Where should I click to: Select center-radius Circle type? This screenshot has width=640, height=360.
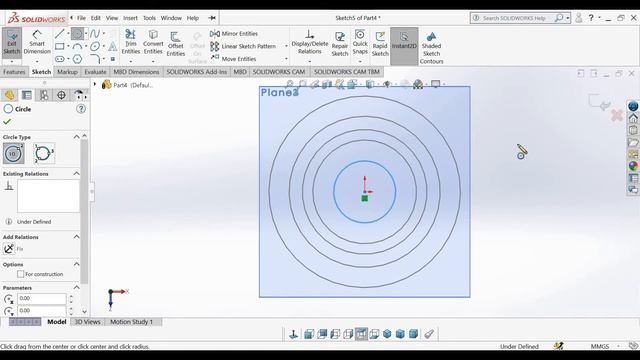coord(13,153)
